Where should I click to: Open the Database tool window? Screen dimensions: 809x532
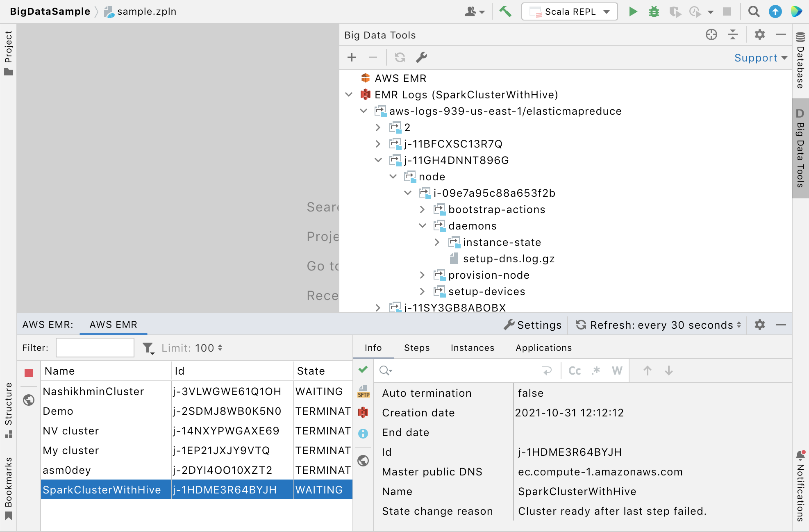pyautogui.click(x=800, y=61)
